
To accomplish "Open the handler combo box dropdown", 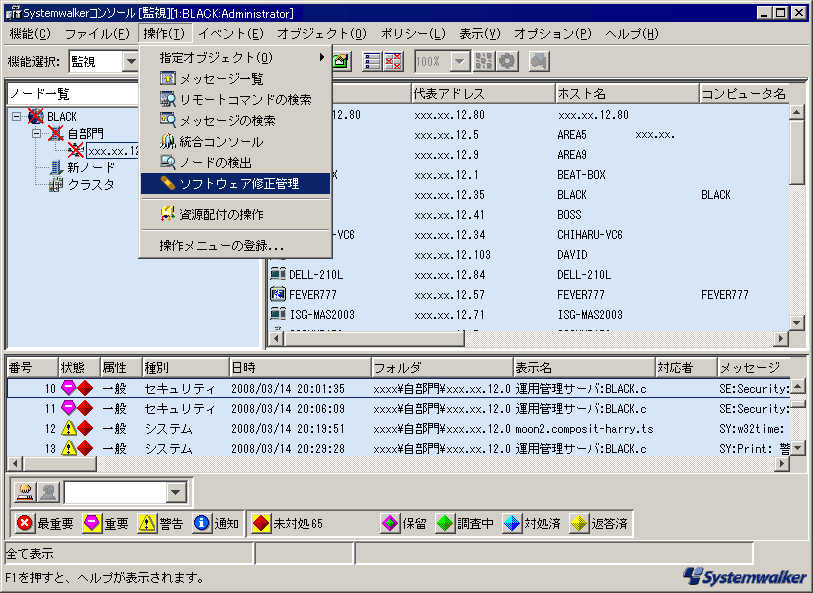I will (x=176, y=492).
